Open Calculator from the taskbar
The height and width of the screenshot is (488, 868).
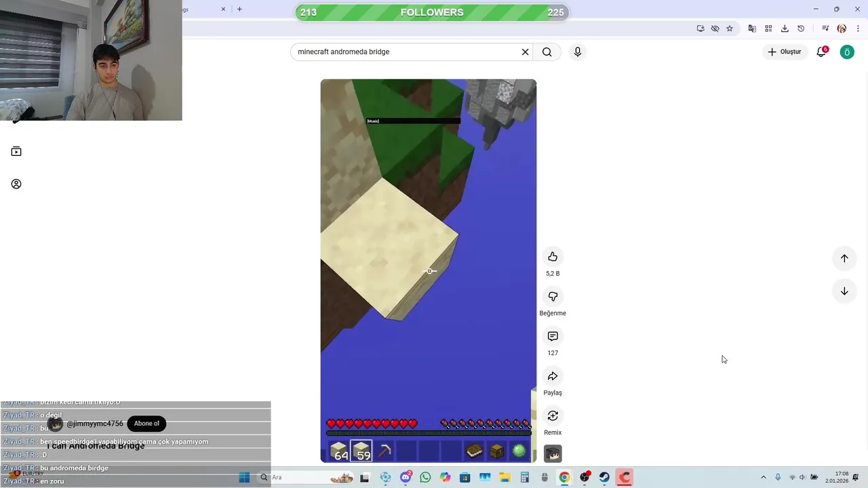point(524,478)
